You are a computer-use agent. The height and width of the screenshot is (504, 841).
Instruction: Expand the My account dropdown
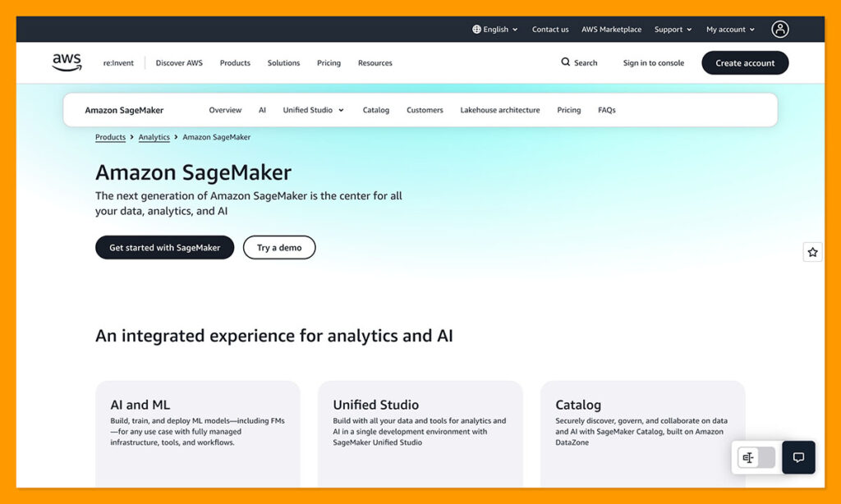tap(730, 30)
